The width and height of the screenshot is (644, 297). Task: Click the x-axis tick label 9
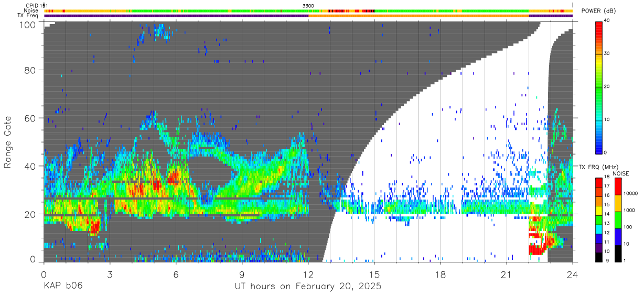[x=242, y=274]
